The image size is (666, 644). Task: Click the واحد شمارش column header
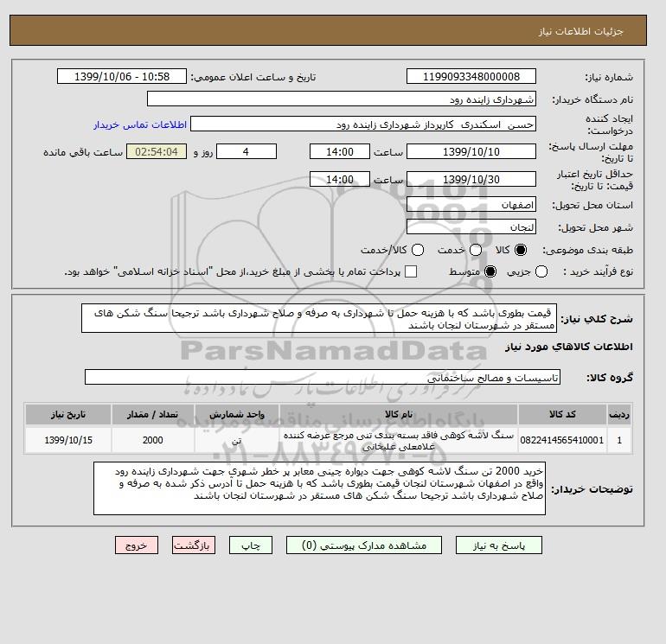pos(237,415)
